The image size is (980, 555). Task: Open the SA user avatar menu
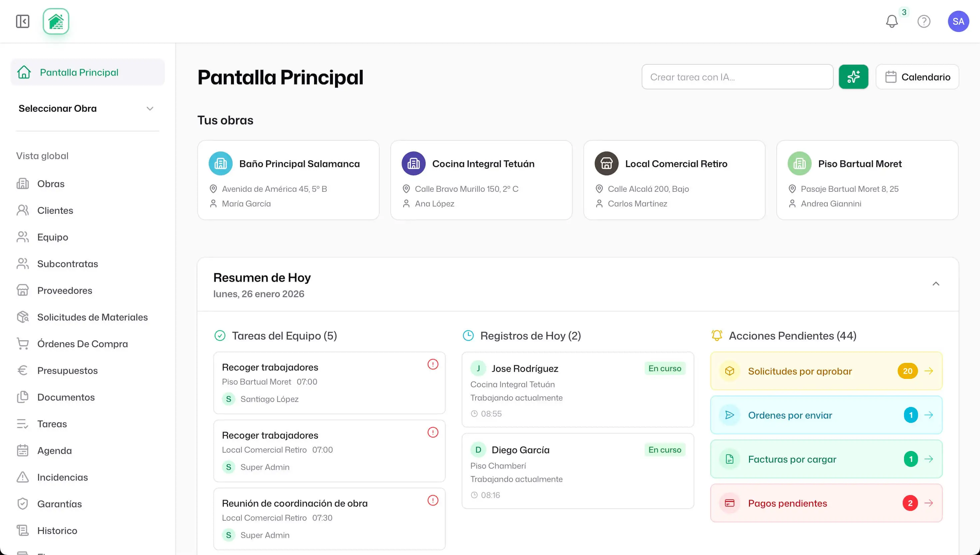[x=958, y=21]
